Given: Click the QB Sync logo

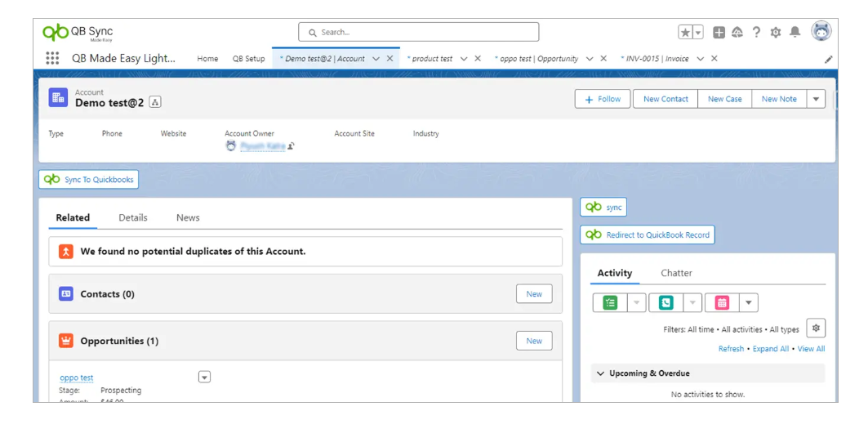Looking at the screenshot, I should (x=78, y=33).
